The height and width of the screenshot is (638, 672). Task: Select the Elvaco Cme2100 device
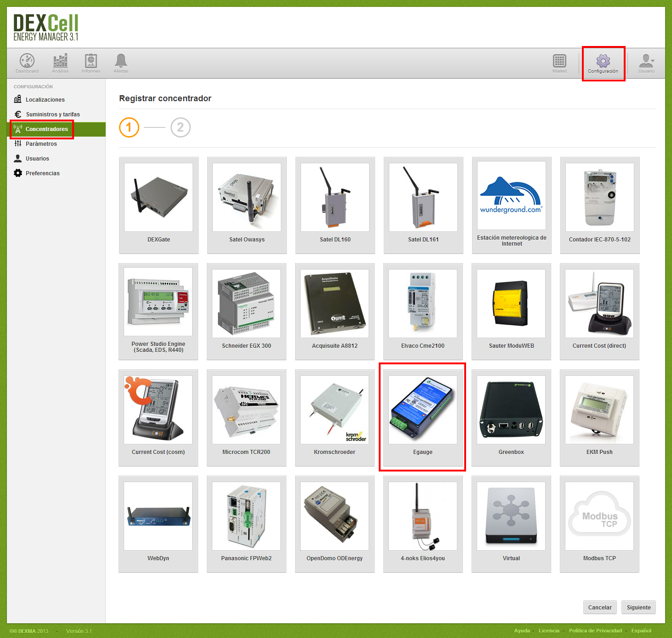(x=423, y=311)
